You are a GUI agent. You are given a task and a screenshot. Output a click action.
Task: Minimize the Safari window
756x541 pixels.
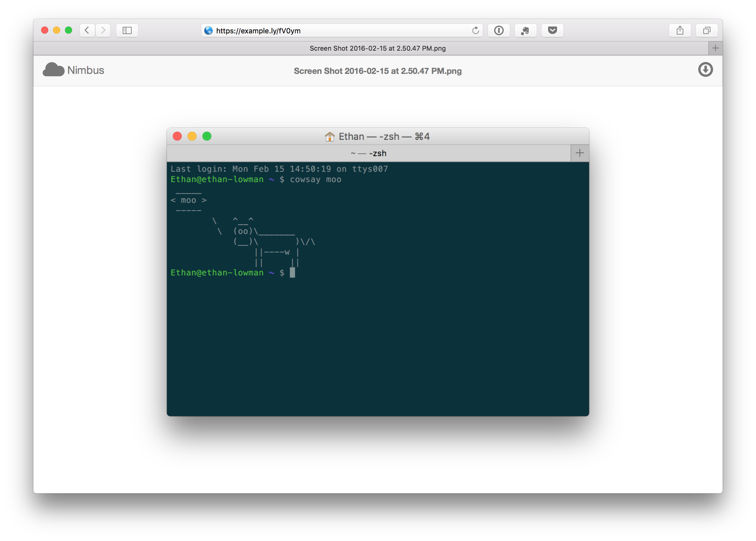point(57,30)
